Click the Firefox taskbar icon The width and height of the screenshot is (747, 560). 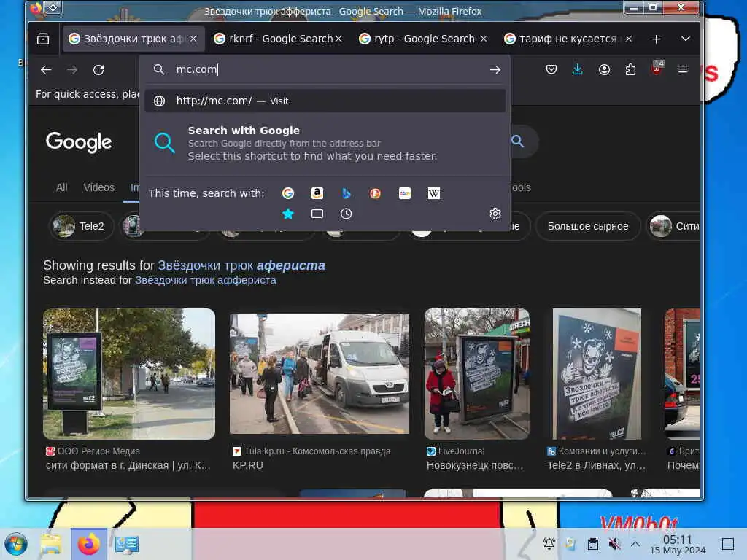[89, 544]
